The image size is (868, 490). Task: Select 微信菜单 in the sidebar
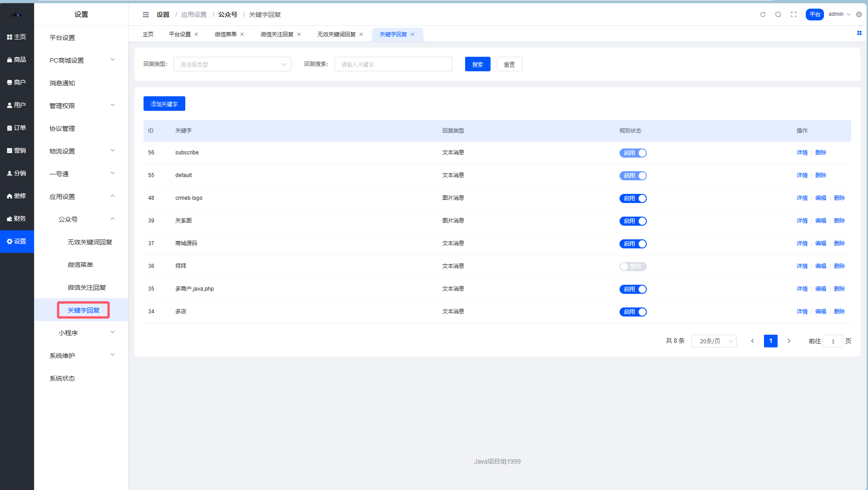(80, 265)
